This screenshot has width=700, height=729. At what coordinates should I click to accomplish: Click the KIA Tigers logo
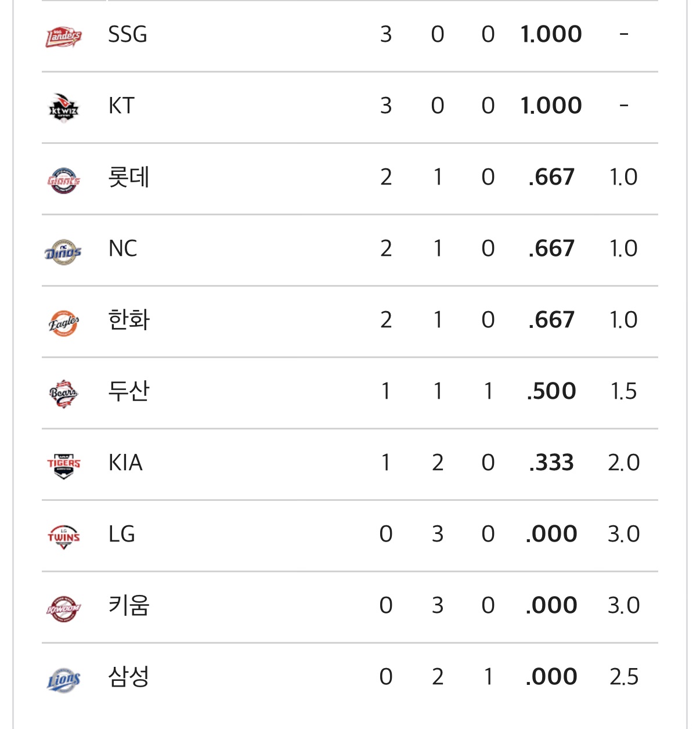tap(64, 465)
